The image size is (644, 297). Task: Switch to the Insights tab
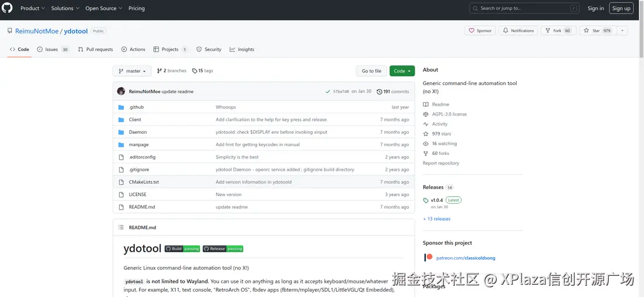[x=242, y=49]
